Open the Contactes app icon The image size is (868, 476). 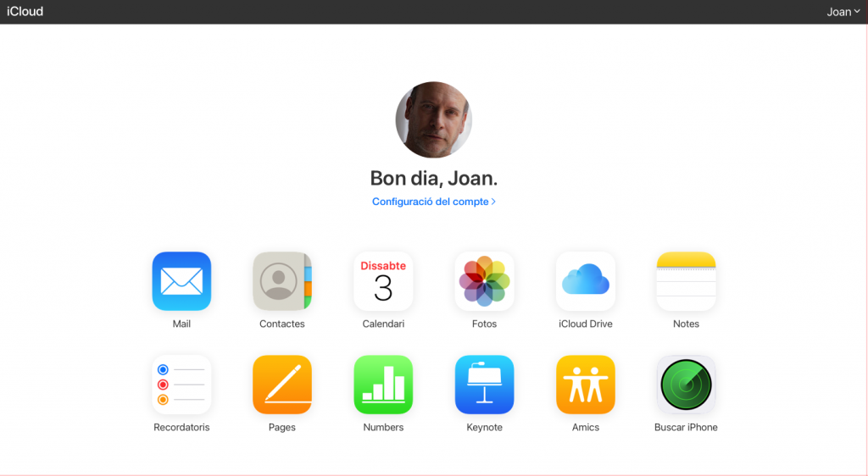(x=282, y=281)
